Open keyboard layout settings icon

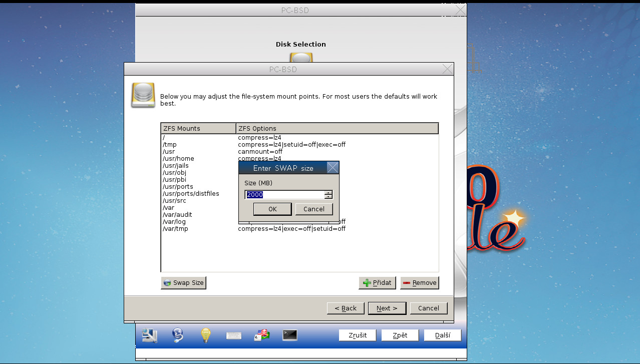click(x=233, y=335)
